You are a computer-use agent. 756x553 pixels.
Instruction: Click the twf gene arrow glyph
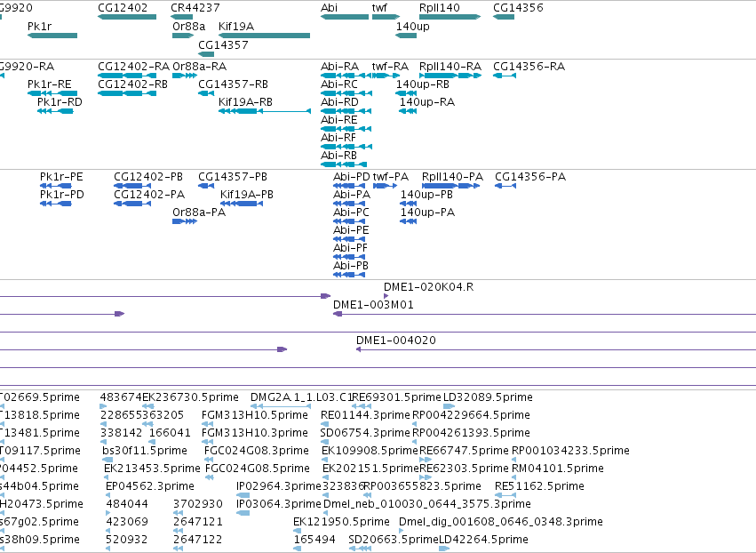point(386,17)
